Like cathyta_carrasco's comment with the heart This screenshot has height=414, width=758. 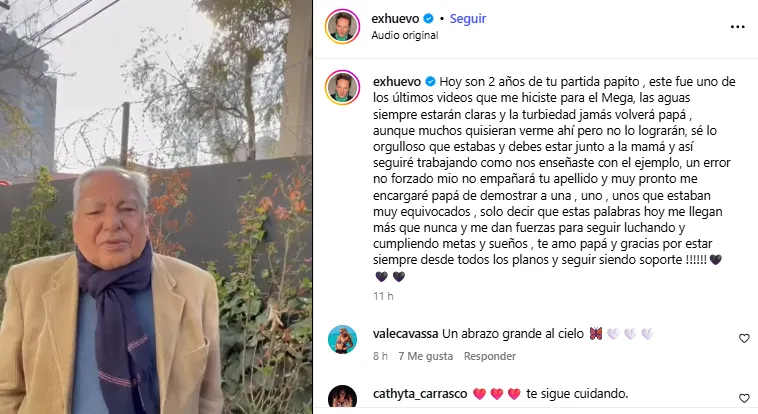(x=744, y=398)
